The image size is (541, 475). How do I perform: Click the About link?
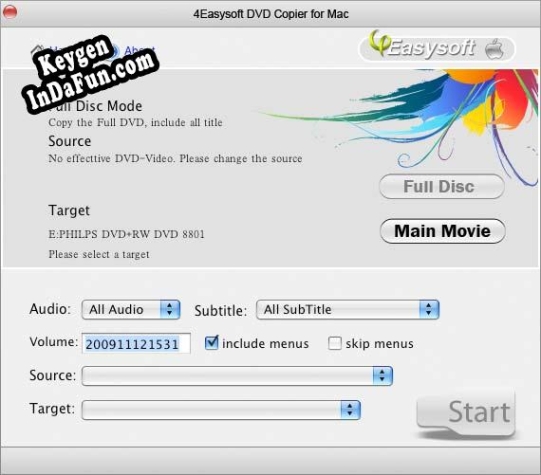click(139, 51)
